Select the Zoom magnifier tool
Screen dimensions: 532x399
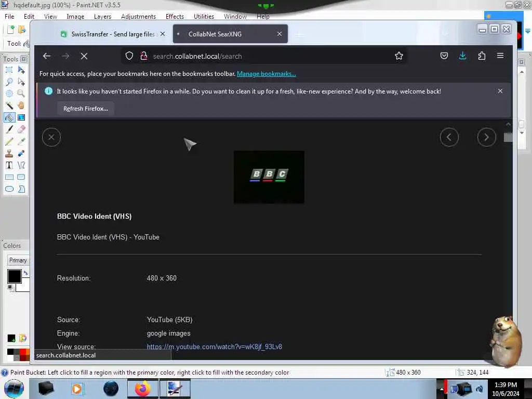[x=21, y=94]
